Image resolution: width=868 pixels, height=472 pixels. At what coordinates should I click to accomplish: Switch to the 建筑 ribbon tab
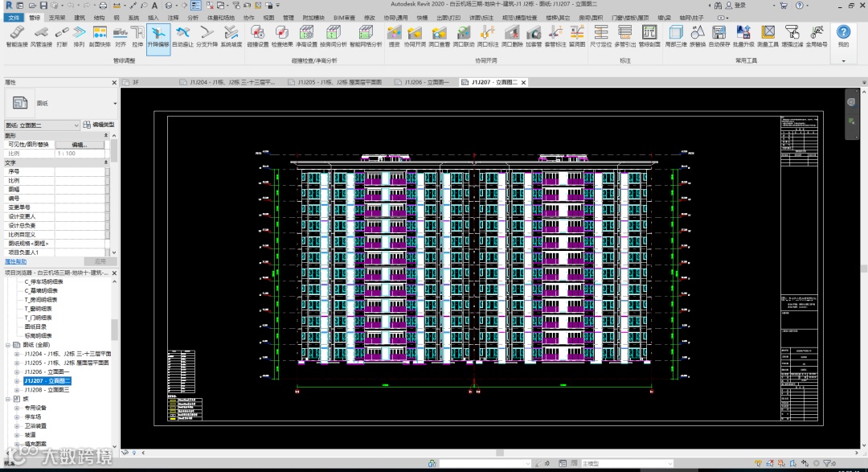[80, 18]
